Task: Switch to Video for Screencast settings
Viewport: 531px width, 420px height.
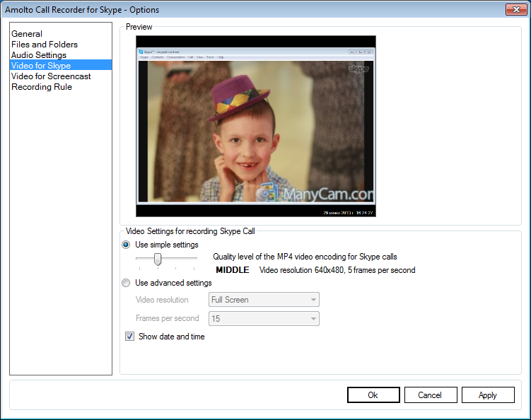Action: tap(51, 76)
